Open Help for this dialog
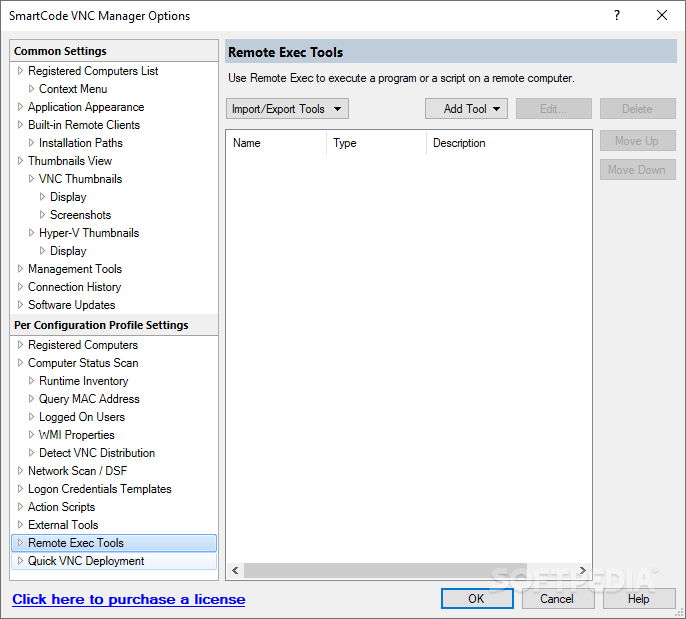Screen dimensions: 686x619 639,598
